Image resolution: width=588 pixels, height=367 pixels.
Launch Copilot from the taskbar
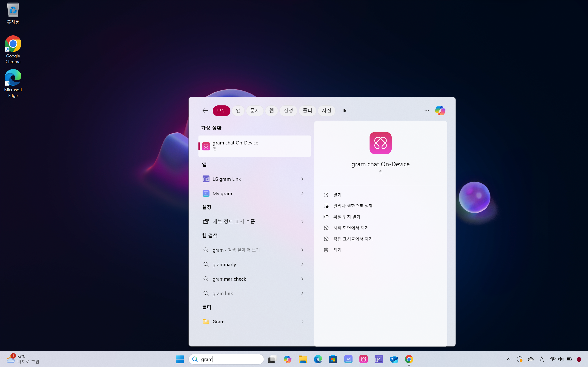(x=288, y=359)
